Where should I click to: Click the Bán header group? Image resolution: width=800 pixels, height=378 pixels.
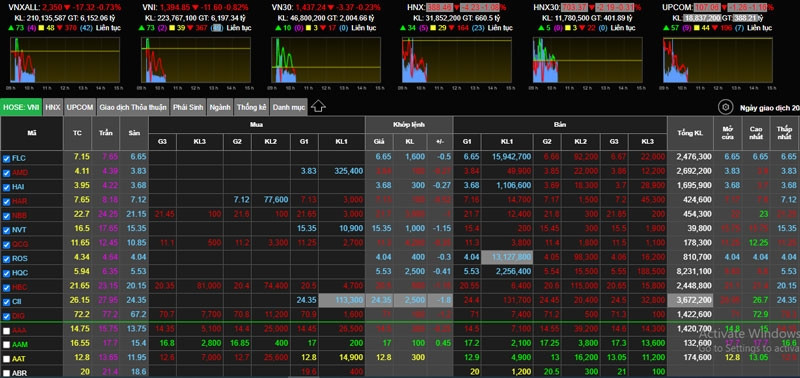tap(560, 124)
